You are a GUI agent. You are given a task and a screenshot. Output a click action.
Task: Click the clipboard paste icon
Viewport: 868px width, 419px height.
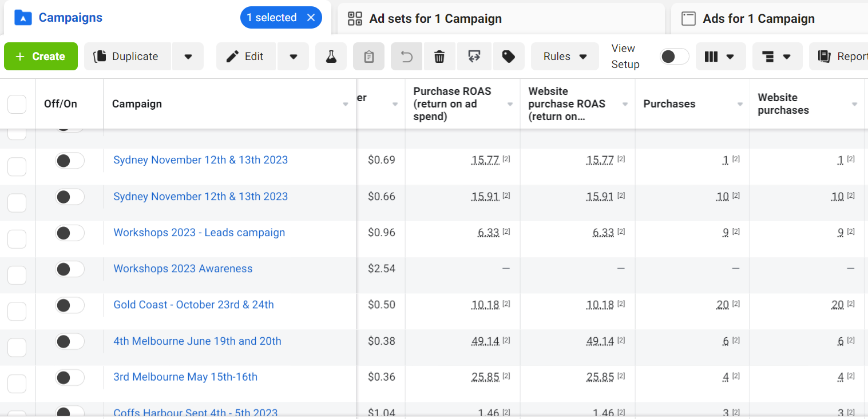click(368, 57)
